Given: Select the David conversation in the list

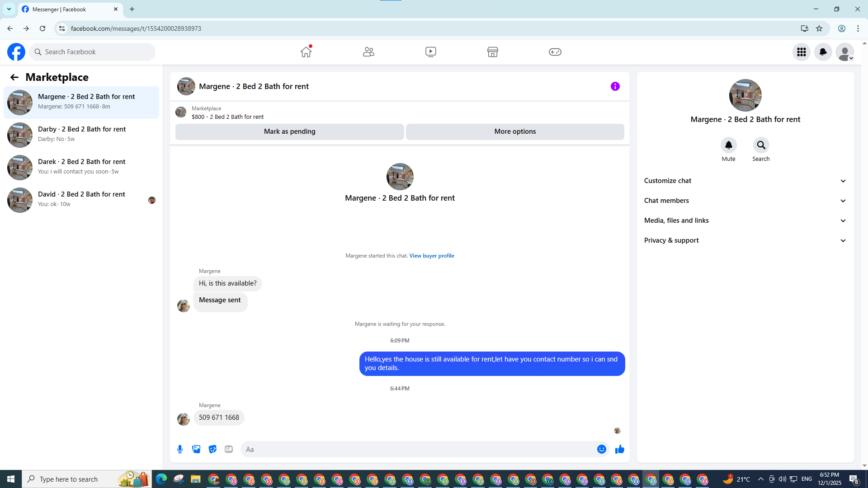Looking at the screenshot, I should [x=81, y=200].
